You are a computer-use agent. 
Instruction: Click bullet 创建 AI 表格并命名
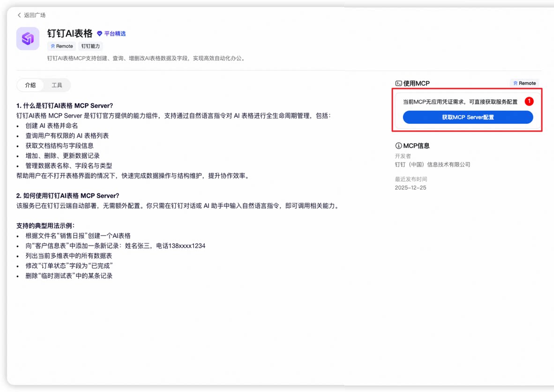[x=52, y=126]
